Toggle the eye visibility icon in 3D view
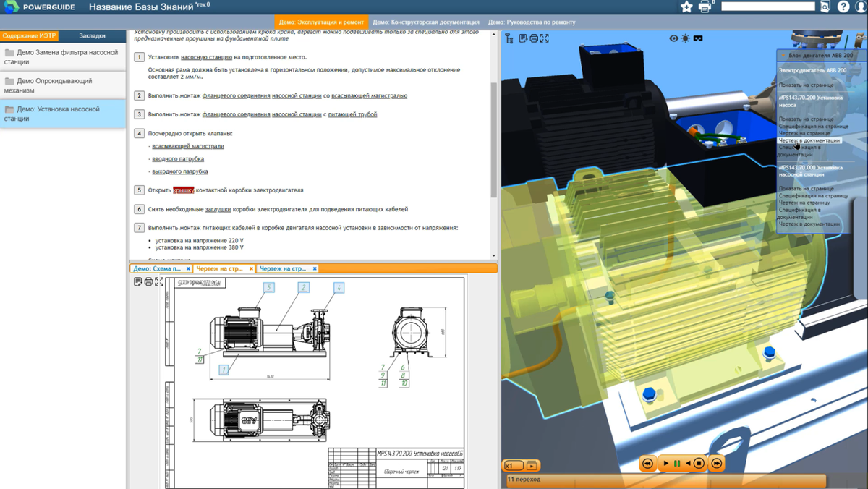Screen dimensions: 868x489 tap(673, 38)
